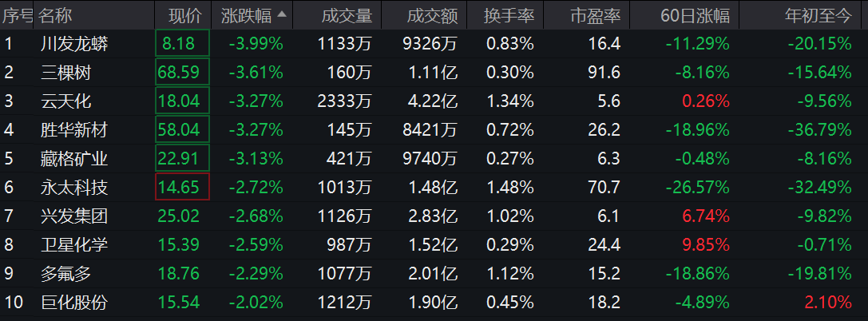Select stock 三棵树

[x=66, y=73]
